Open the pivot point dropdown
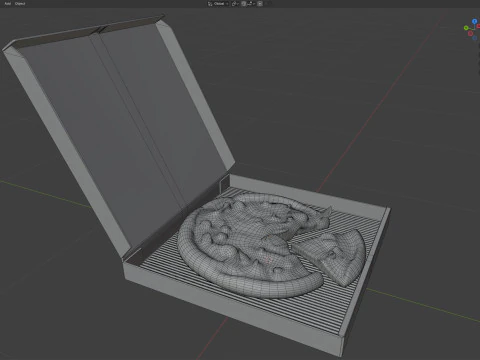 pos(235,4)
